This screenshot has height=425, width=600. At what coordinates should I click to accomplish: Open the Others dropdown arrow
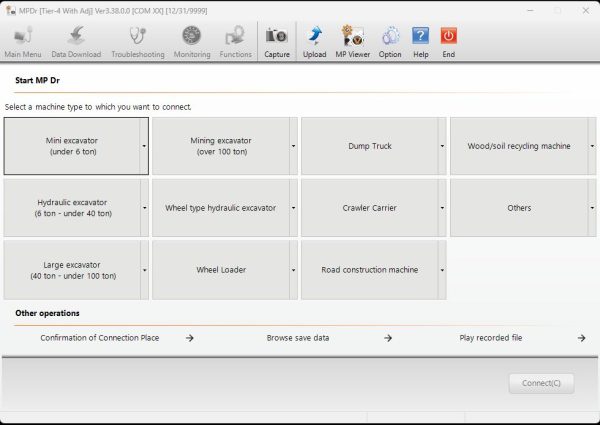pos(592,208)
